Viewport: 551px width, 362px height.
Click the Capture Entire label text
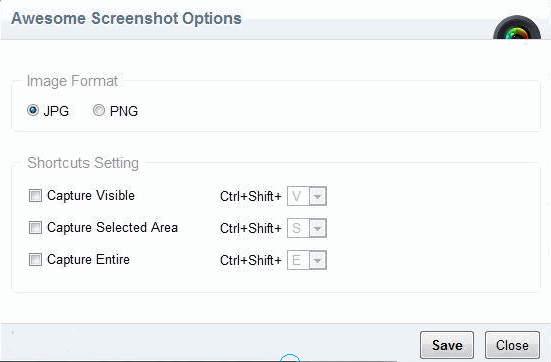point(88,260)
